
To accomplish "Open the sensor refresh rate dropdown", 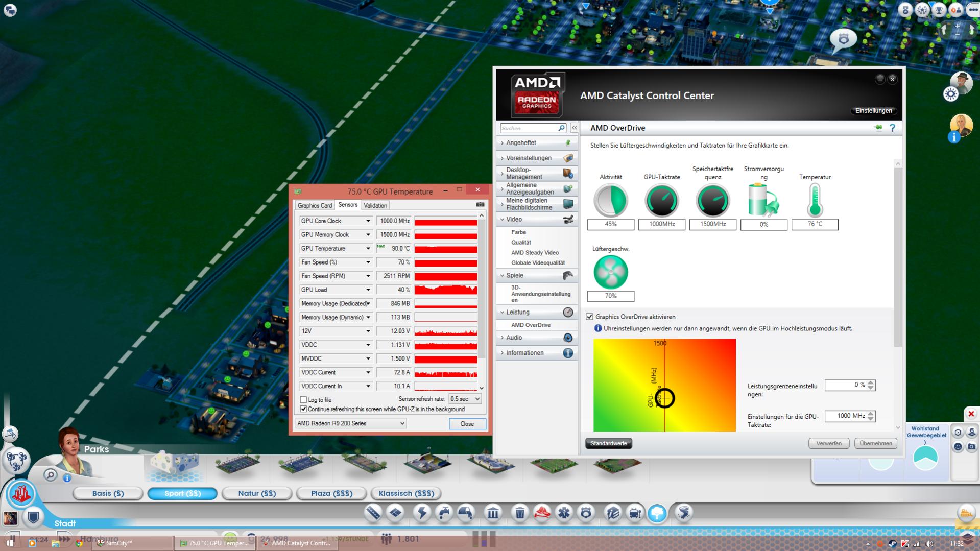I will 465,399.
